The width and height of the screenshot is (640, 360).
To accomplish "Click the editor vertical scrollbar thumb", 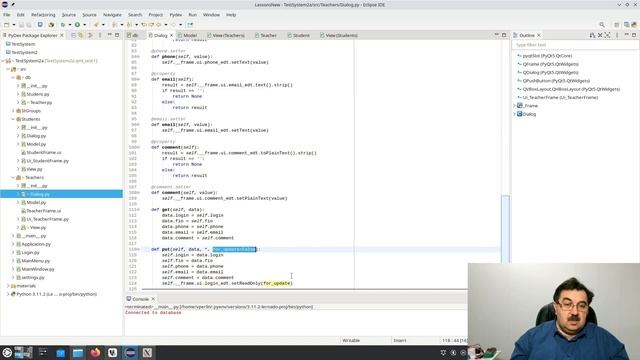I will (505, 229).
